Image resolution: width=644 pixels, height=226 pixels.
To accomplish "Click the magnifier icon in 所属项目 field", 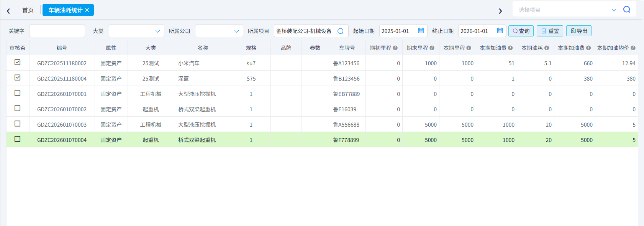I will (340, 31).
